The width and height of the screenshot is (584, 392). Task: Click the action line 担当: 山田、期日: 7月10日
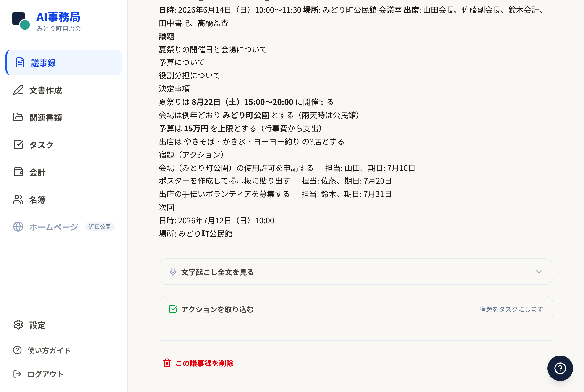pyautogui.click(x=287, y=168)
